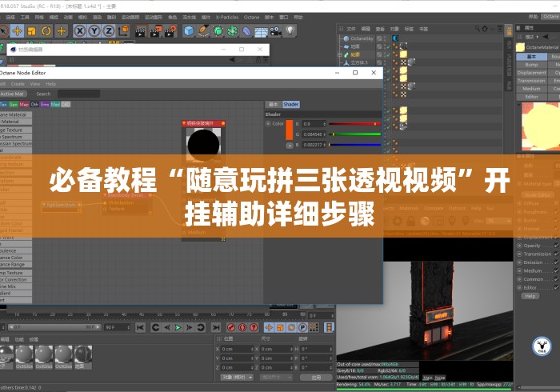
Task: Click the blue Deformer capsule icon
Action: click(246, 31)
